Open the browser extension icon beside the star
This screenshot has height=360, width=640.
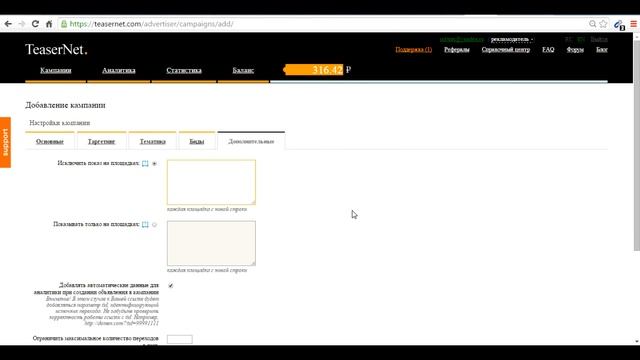pos(619,24)
